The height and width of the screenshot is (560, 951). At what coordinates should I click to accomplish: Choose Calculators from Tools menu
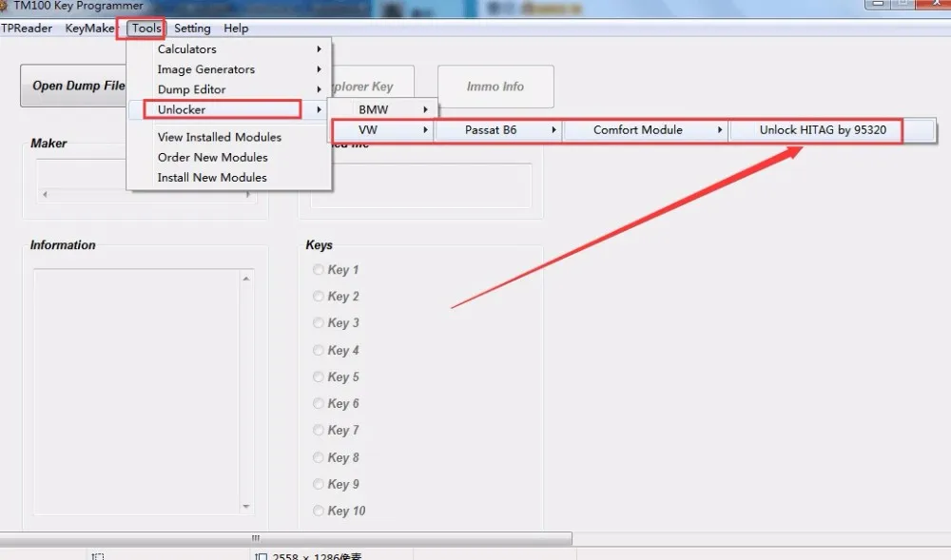[228, 49]
